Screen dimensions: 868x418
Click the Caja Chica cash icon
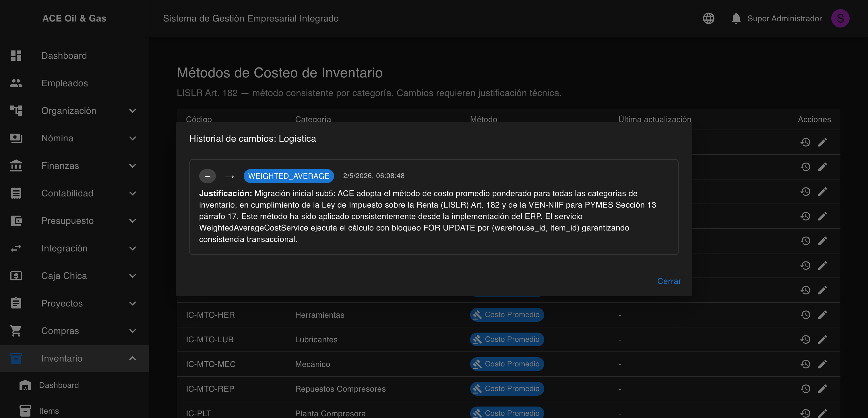pos(16,276)
